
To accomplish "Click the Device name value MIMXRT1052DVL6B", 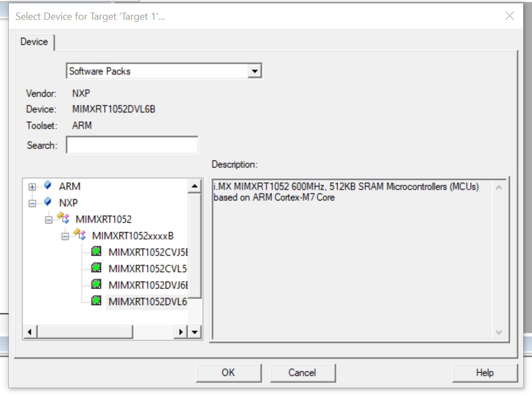I will click(114, 109).
